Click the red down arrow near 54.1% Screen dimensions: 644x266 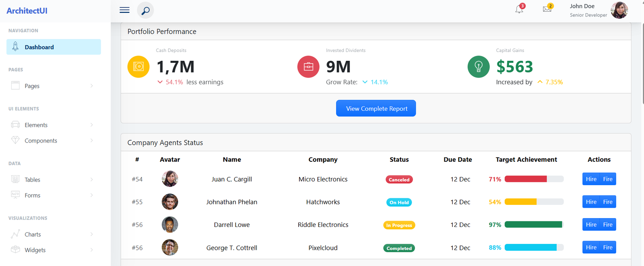(160, 82)
